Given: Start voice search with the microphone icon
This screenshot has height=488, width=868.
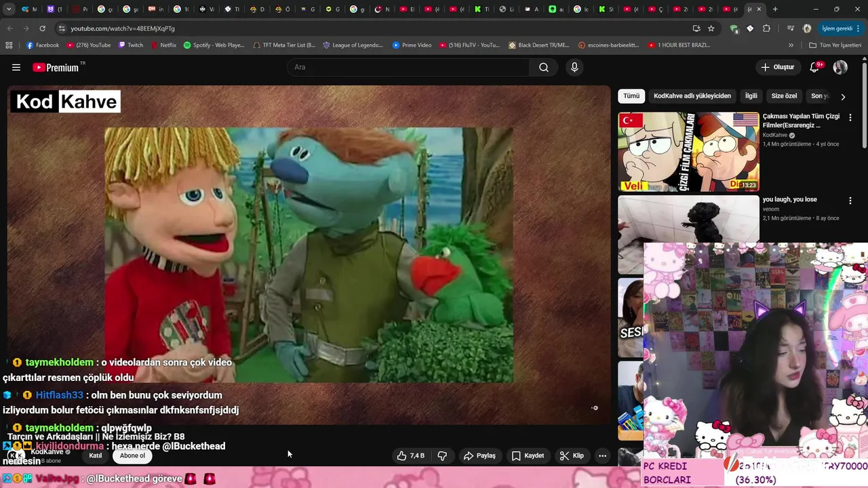Looking at the screenshot, I should 574,67.
